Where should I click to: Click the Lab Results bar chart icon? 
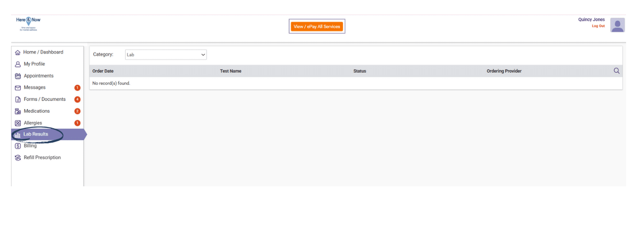[x=17, y=135]
